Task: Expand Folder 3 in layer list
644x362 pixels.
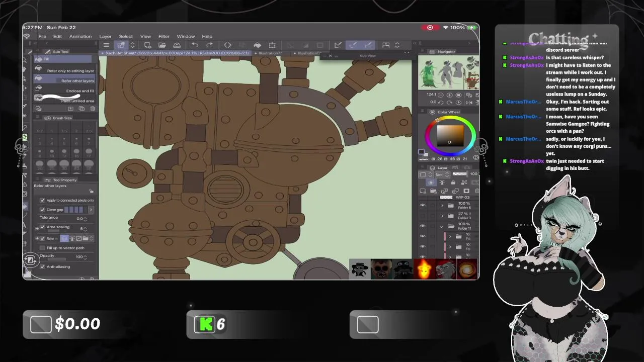Action: (442, 216)
